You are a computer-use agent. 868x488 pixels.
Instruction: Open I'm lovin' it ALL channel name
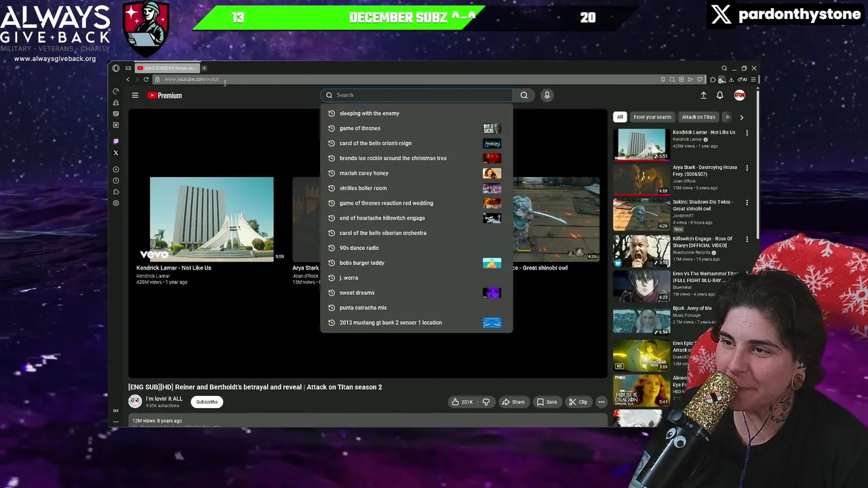click(164, 399)
